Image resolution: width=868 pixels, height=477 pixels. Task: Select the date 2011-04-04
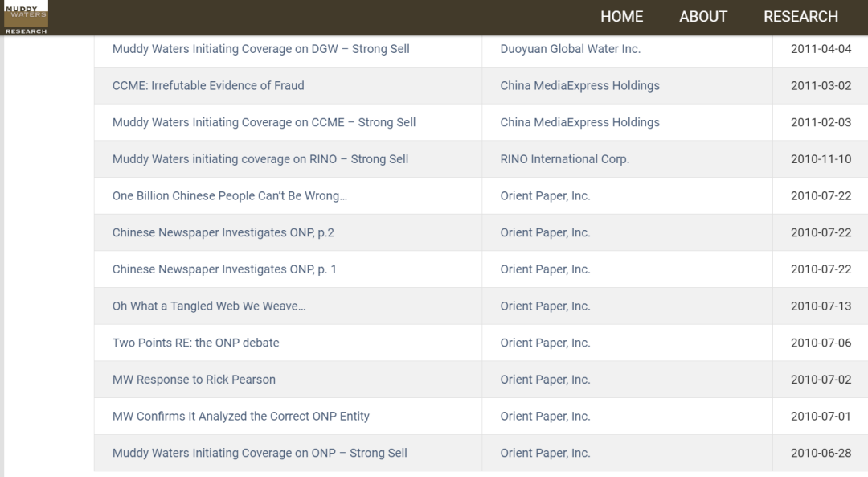[821, 49]
